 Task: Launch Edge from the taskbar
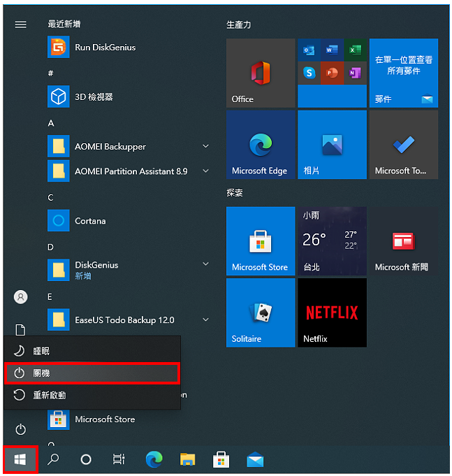[x=154, y=459]
